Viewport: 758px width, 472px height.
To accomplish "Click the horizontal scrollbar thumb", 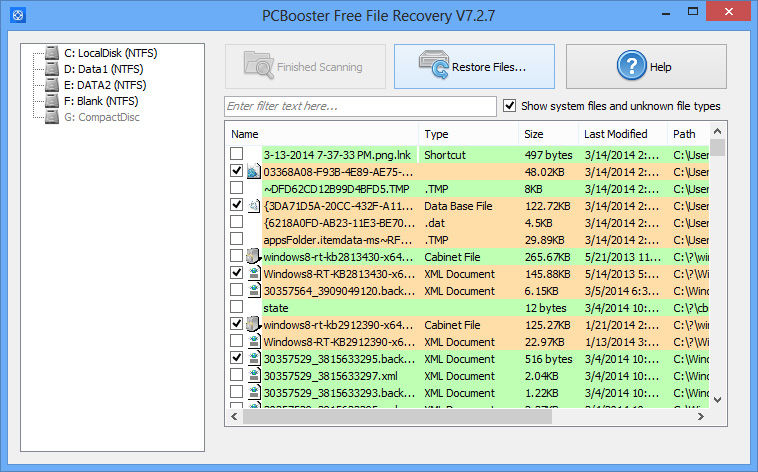I will click(x=397, y=416).
